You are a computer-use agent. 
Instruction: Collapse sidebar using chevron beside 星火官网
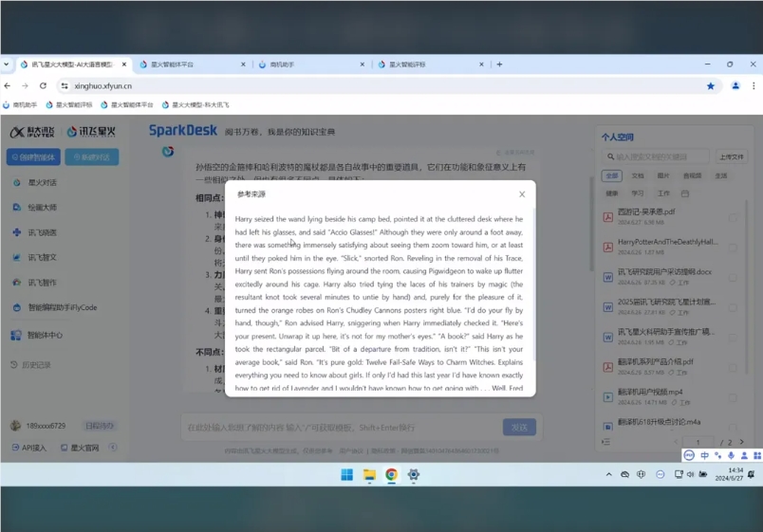coord(113,447)
